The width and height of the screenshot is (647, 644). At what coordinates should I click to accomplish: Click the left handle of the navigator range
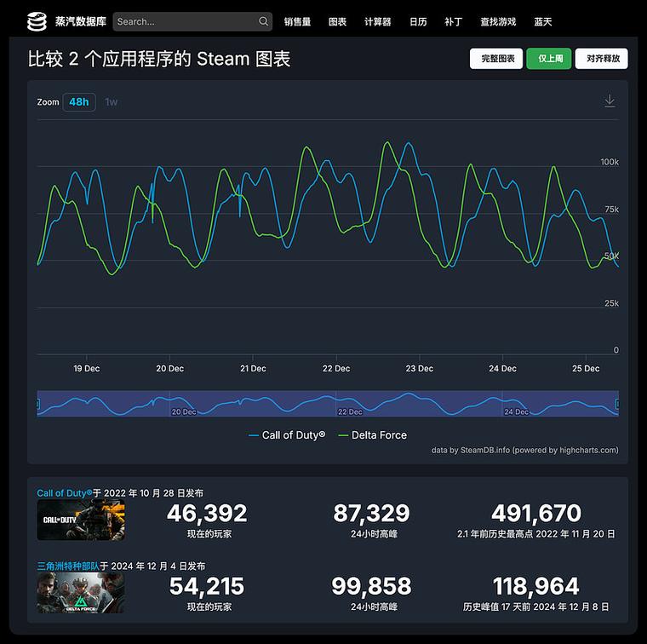coord(38,404)
